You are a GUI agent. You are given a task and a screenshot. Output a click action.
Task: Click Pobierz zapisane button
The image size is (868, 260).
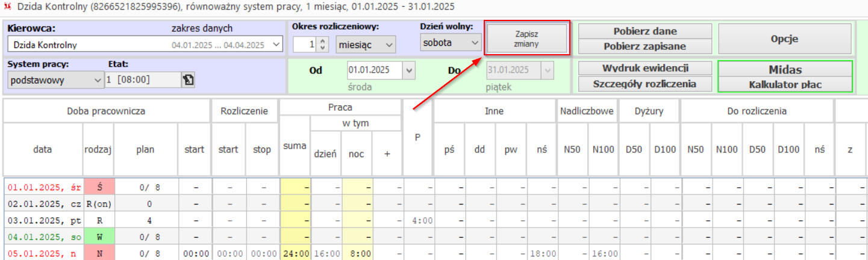pyautogui.click(x=645, y=46)
